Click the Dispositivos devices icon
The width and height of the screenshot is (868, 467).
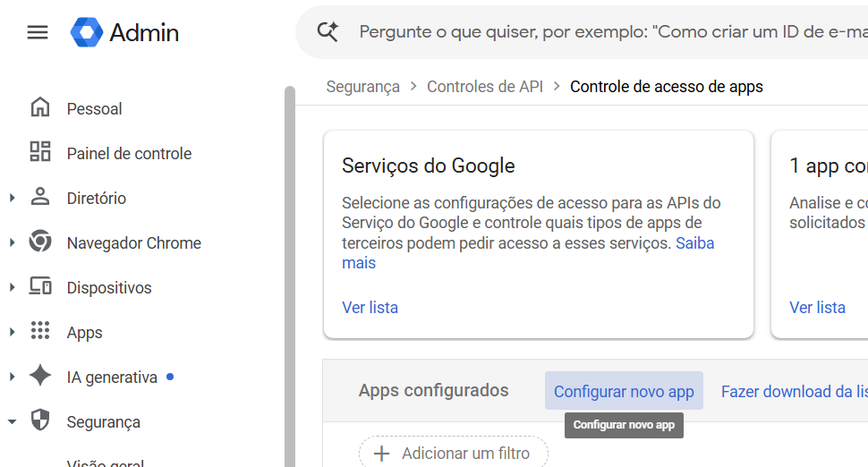click(x=40, y=286)
